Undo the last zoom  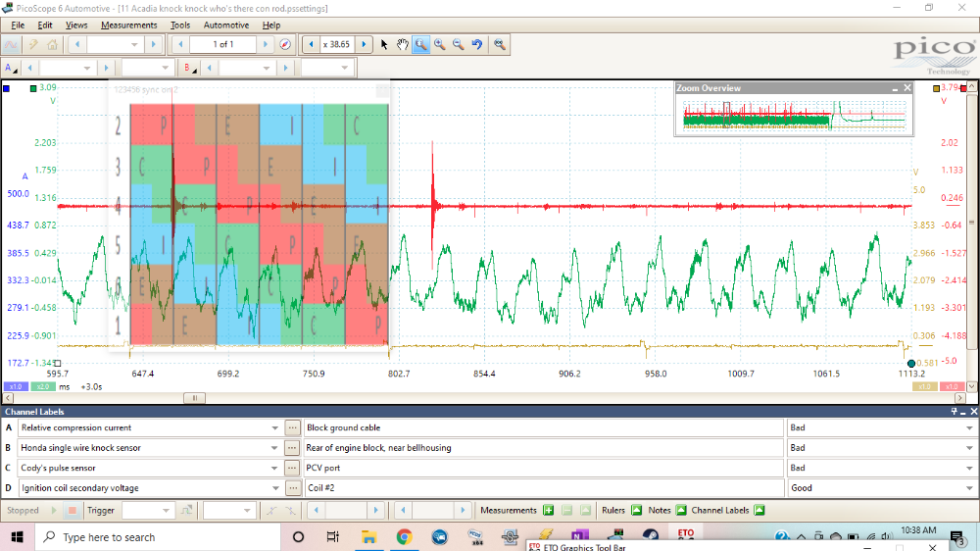tap(477, 44)
